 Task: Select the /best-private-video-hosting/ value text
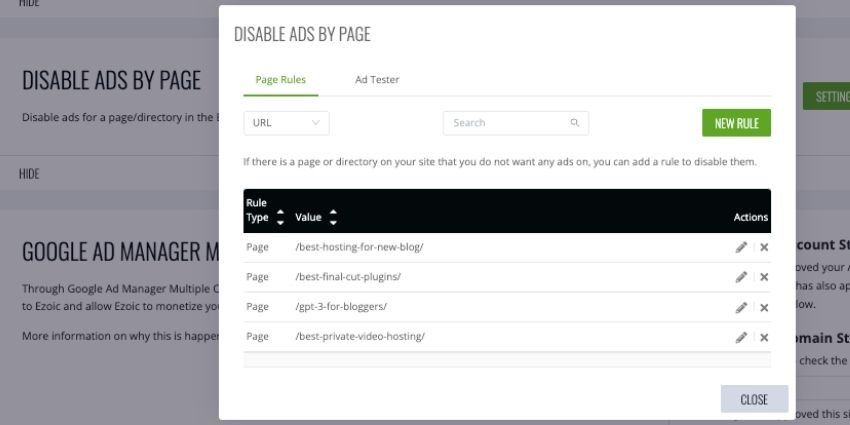[360, 336]
